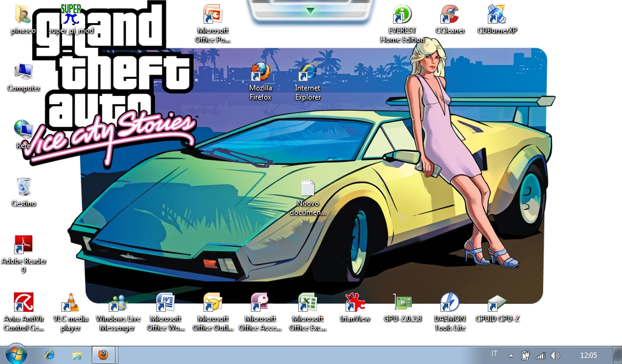Select the EVEREST Home Edition icon
622x364 pixels.
coord(402,15)
